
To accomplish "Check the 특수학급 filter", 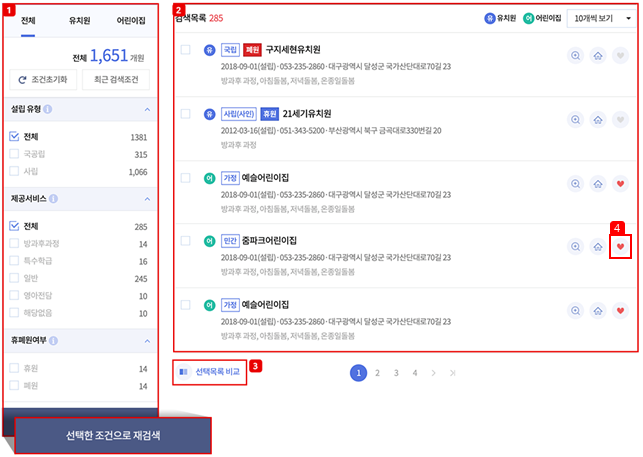I will coord(14,260).
